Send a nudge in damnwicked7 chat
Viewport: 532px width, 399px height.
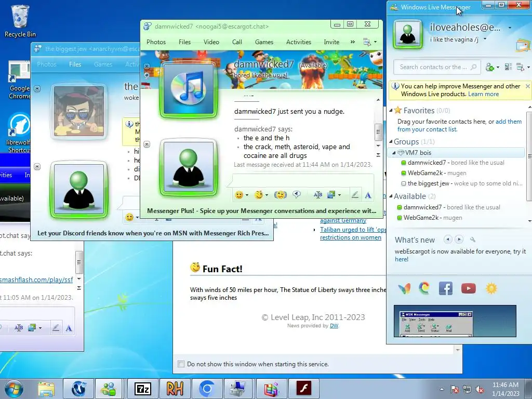(280, 195)
